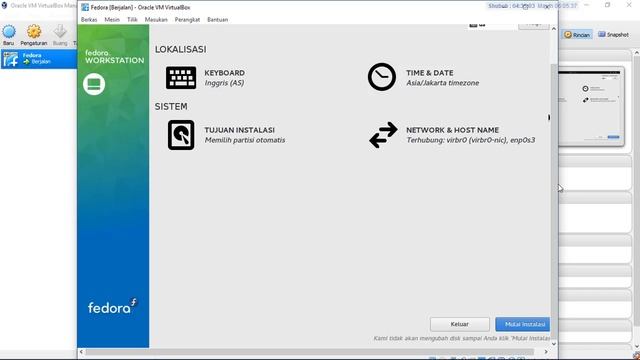Click the vertical scrollbar up arrow
This screenshot has height=360, width=640.
[x=554, y=29]
